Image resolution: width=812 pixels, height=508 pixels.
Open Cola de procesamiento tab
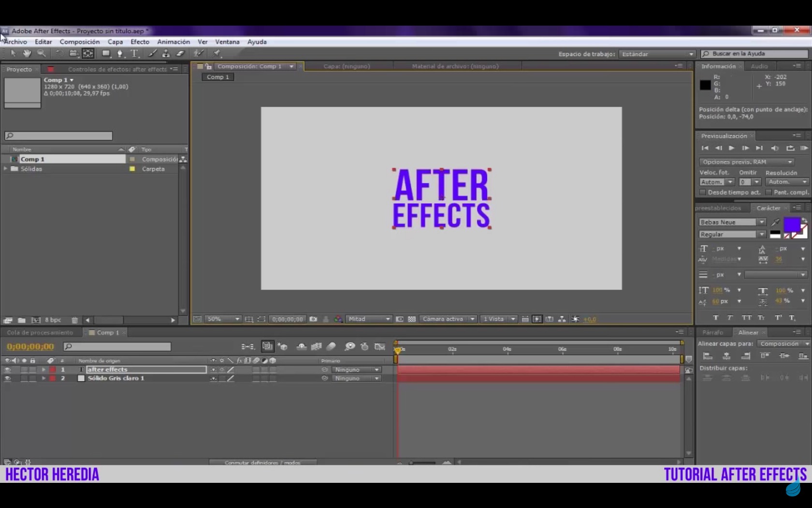click(x=40, y=332)
